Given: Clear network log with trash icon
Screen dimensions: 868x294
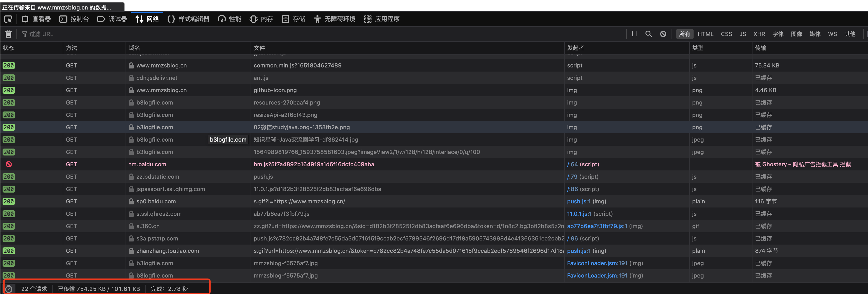Looking at the screenshot, I should tap(8, 34).
